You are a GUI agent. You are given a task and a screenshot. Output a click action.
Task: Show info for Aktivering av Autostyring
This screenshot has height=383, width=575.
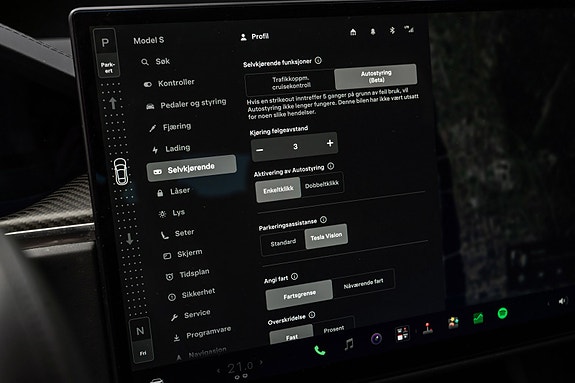point(331,166)
